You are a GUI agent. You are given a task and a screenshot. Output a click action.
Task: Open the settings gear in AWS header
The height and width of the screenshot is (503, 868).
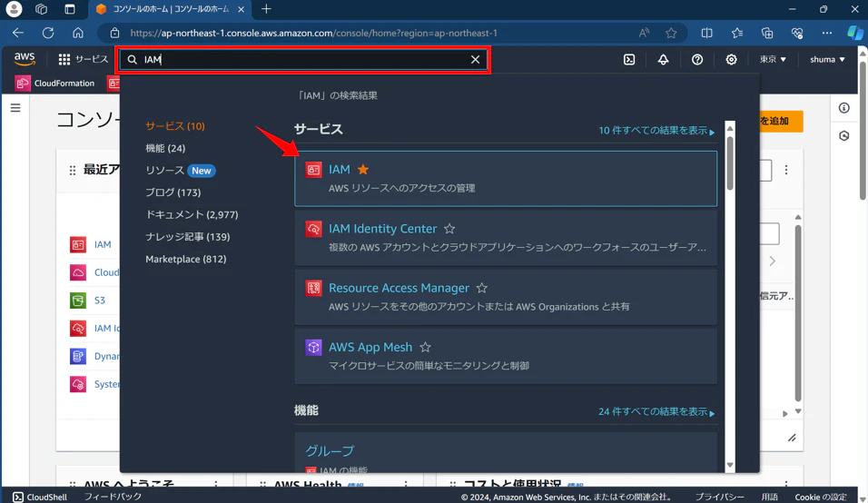click(x=731, y=59)
